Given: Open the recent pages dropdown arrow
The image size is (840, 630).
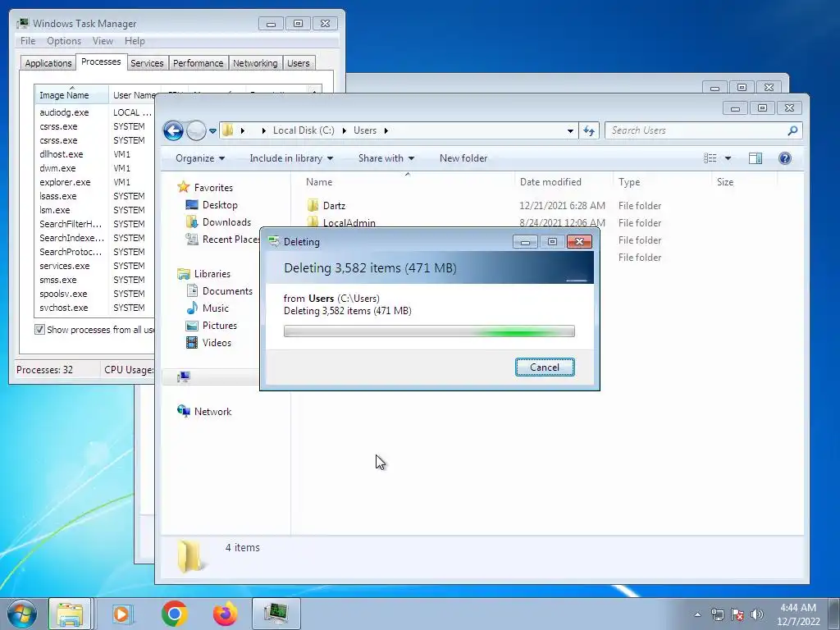Looking at the screenshot, I should point(212,130).
